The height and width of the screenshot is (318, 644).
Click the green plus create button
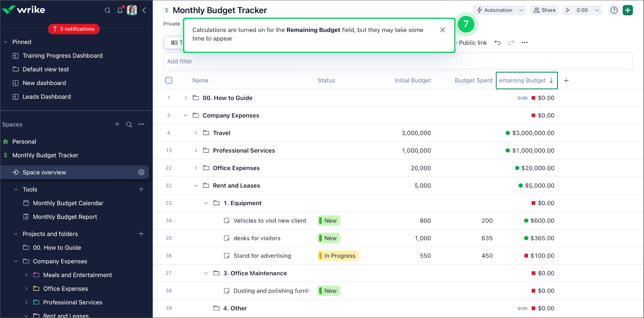628,10
